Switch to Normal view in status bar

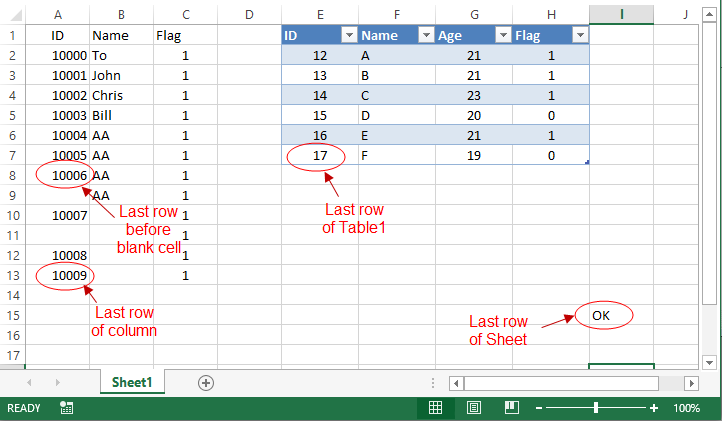point(435,408)
